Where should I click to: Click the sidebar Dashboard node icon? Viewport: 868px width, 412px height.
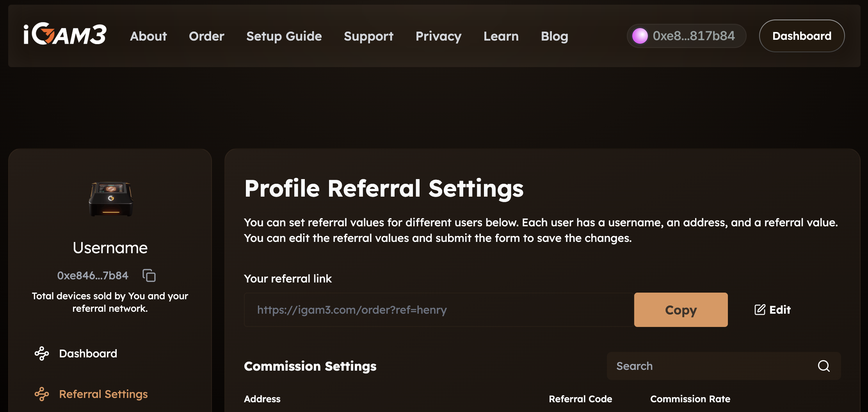click(x=42, y=353)
